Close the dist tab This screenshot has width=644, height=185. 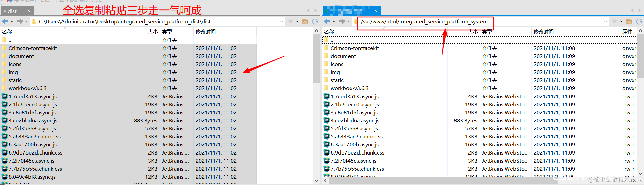(x=29, y=11)
